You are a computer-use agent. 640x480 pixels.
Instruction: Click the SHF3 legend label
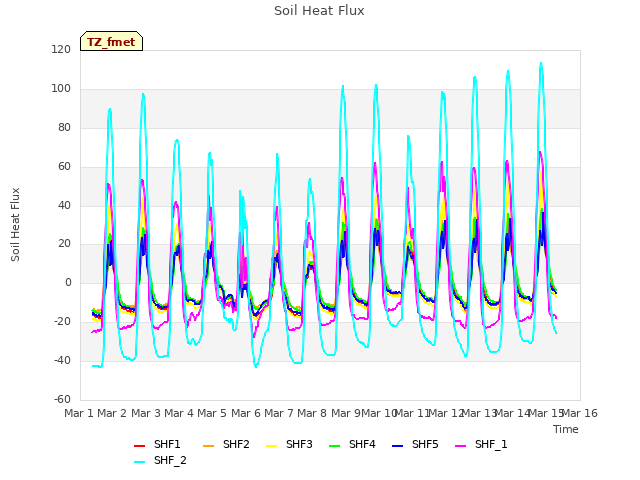[299, 444]
